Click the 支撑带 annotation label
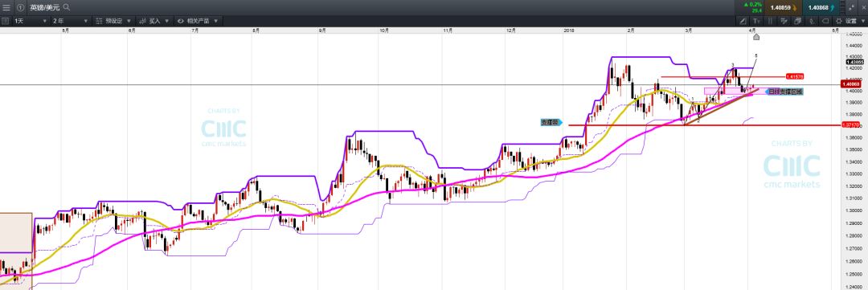Viewport: 868px width, 290px height. coord(551,122)
